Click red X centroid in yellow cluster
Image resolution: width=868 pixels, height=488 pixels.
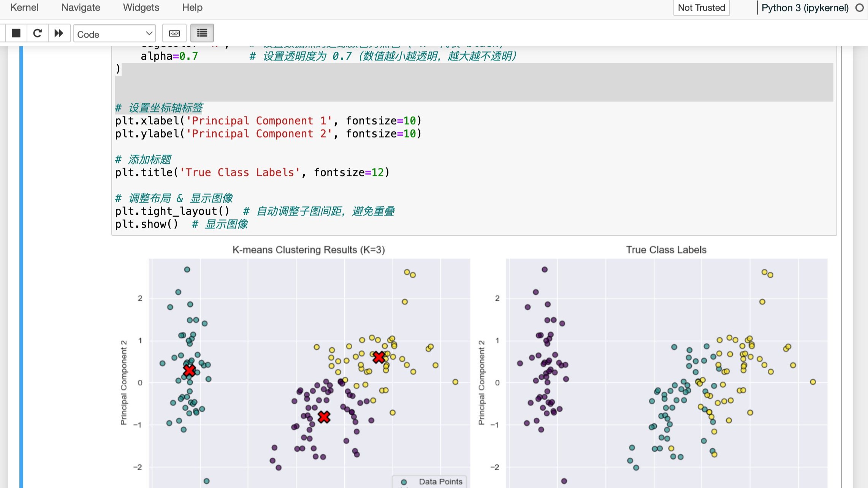click(379, 357)
